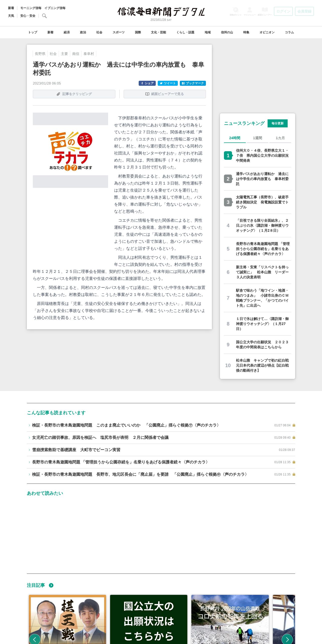Click the 主要 article tag
Viewport: 322px width, 644px height.
(x=64, y=54)
